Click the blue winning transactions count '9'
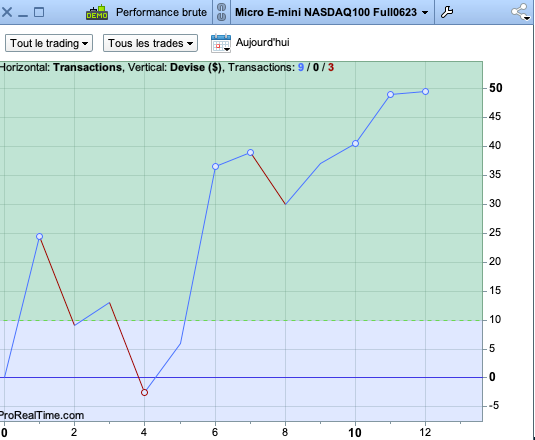535x440 pixels. pyautogui.click(x=301, y=67)
